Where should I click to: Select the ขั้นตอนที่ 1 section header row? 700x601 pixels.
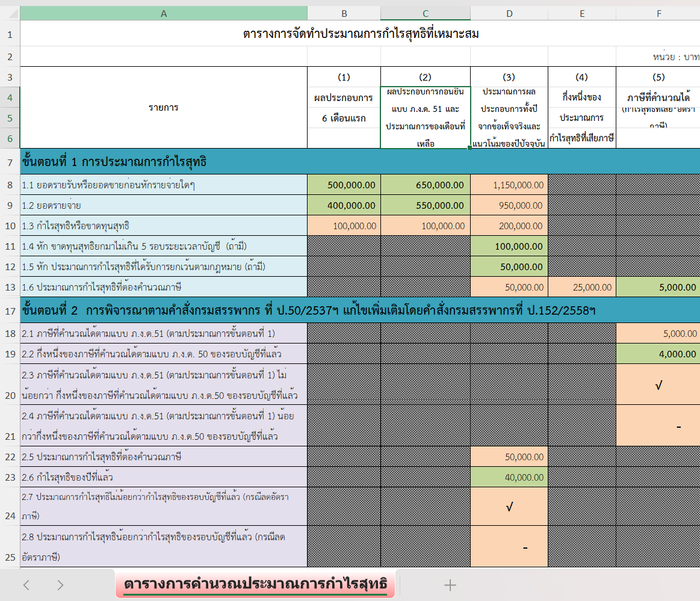coord(163,161)
